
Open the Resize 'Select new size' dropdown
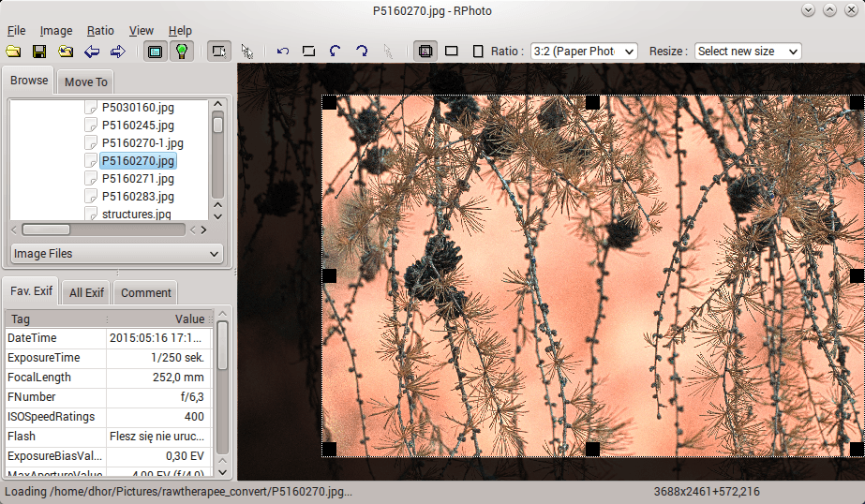pos(748,52)
